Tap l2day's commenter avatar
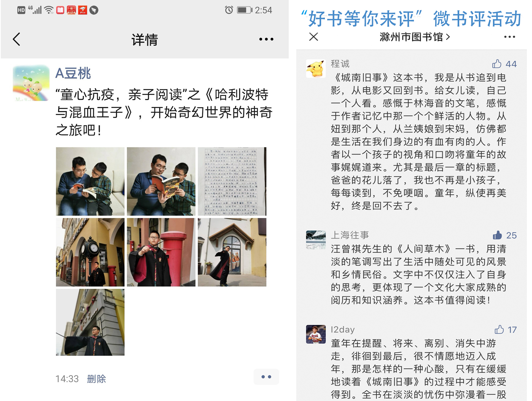 pos(316,334)
